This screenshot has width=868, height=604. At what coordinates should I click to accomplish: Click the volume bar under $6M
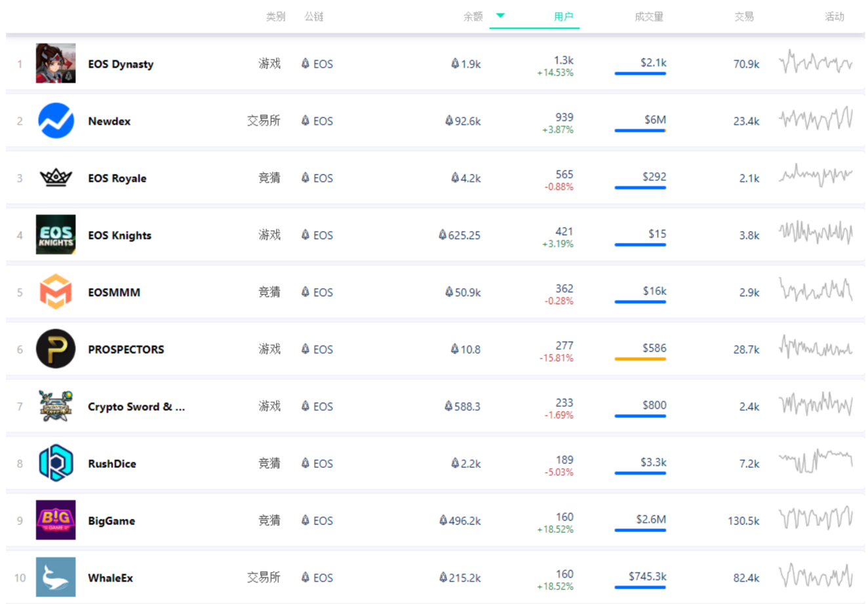640,130
